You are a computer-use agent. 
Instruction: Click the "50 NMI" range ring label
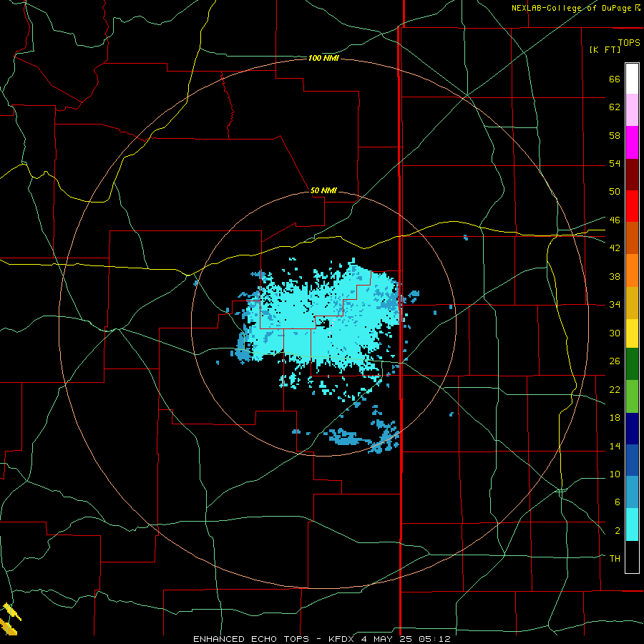click(x=323, y=190)
